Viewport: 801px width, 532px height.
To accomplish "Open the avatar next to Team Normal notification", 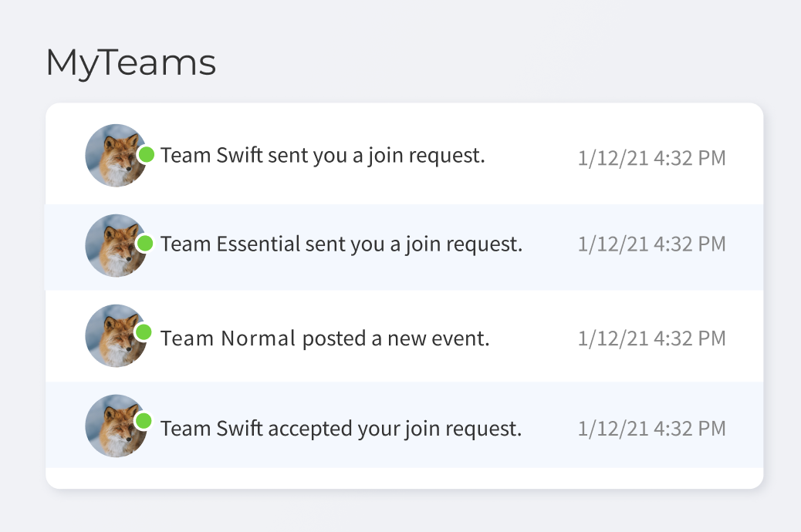I will 114,335.
